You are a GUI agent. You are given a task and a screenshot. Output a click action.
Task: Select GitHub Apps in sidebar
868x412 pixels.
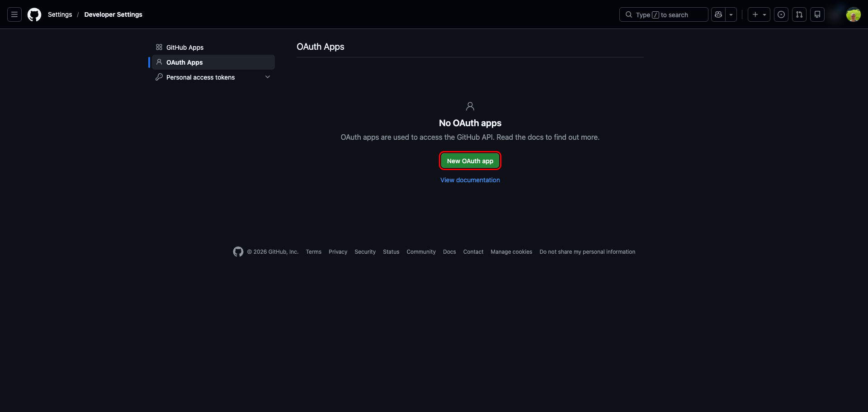213,47
